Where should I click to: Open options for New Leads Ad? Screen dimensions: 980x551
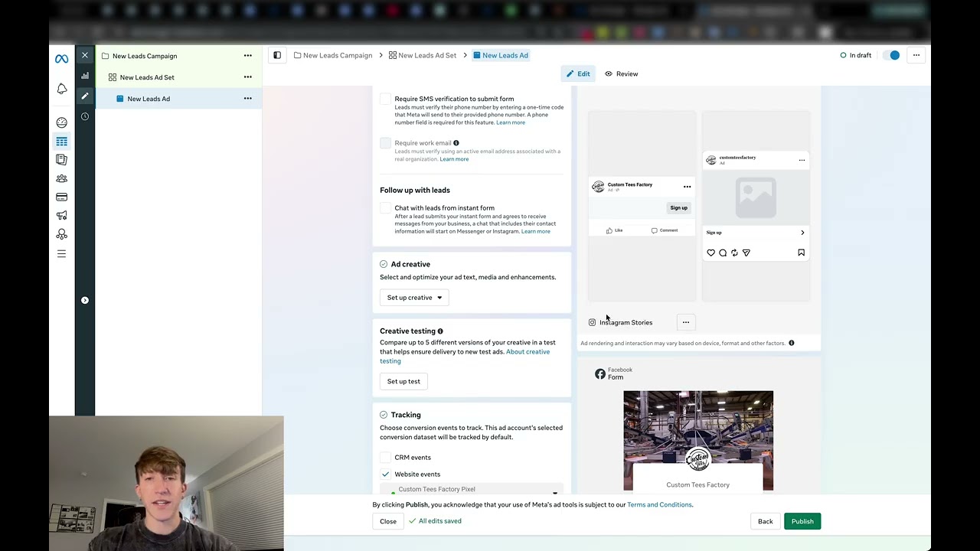(x=247, y=99)
